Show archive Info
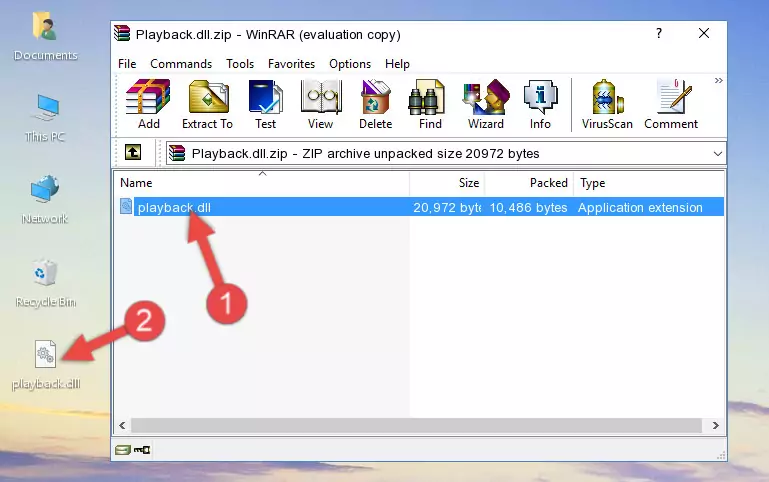Image resolution: width=769 pixels, height=482 pixels. pos(540,104)
